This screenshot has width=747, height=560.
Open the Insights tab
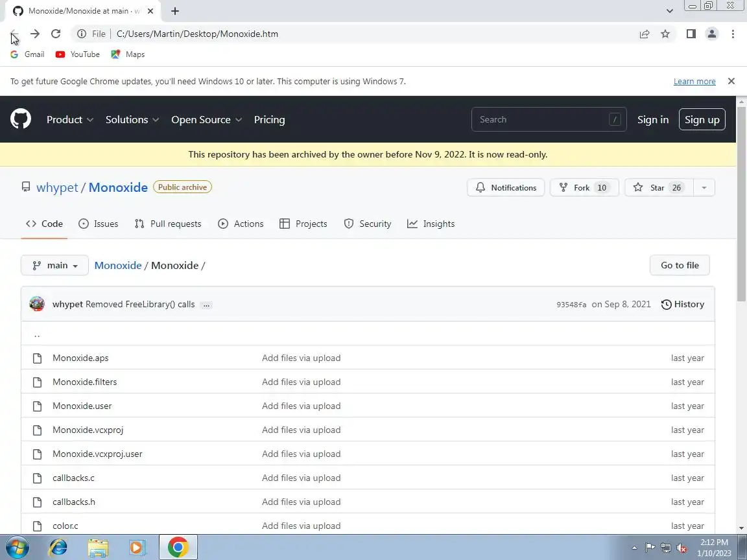431,224
